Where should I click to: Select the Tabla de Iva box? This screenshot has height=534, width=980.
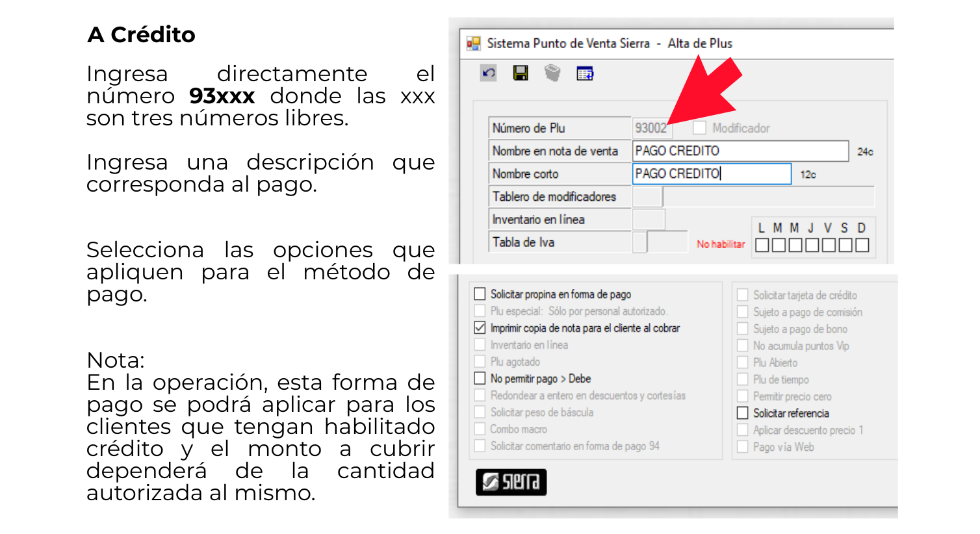[x=640, y=242]
